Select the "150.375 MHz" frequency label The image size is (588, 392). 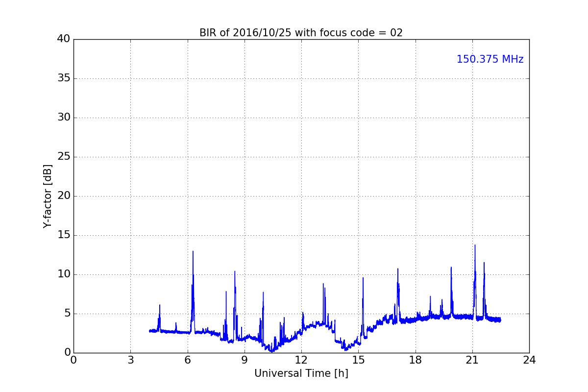(490, 59)
